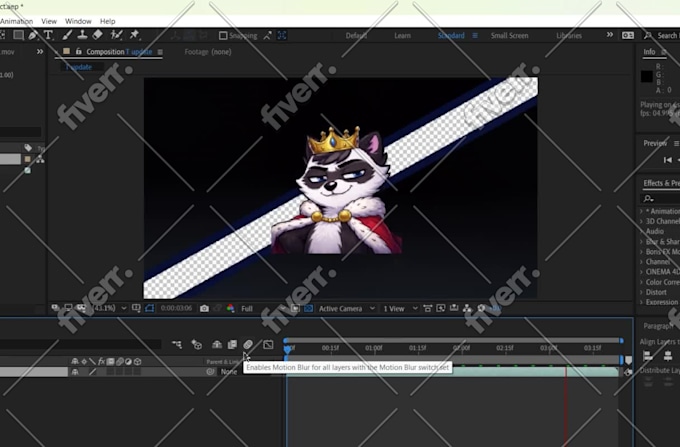
Task: Toggle Pixel Aspect Ratio Correction in the viewer
Action: [427, 308]
